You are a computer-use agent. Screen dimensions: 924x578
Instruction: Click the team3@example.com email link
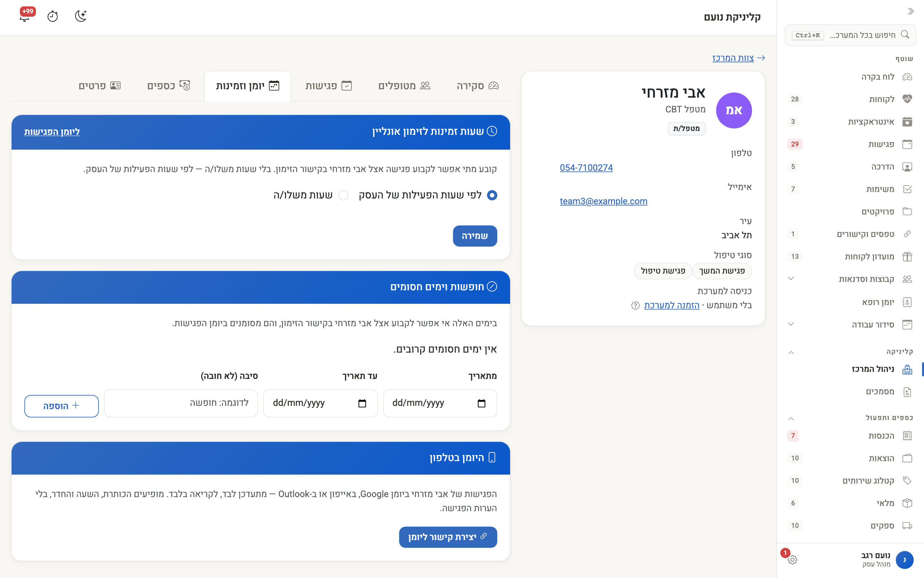(604, 201)
